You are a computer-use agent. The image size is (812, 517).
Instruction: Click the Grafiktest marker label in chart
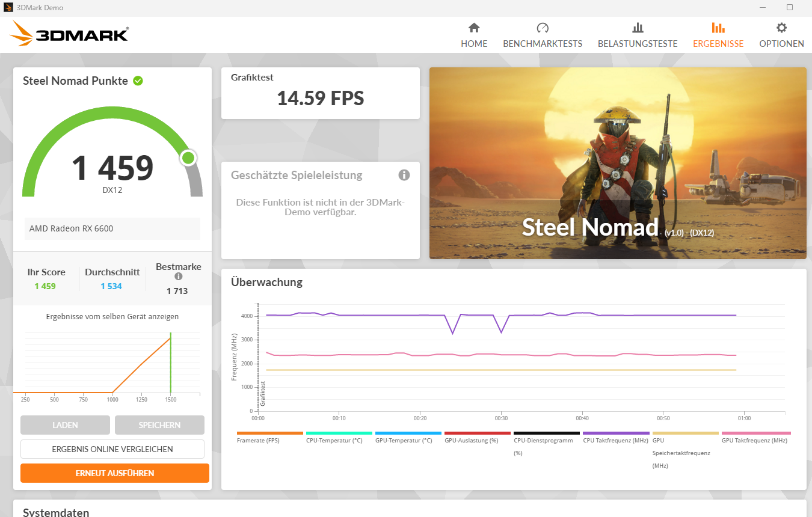click(263, 394)
